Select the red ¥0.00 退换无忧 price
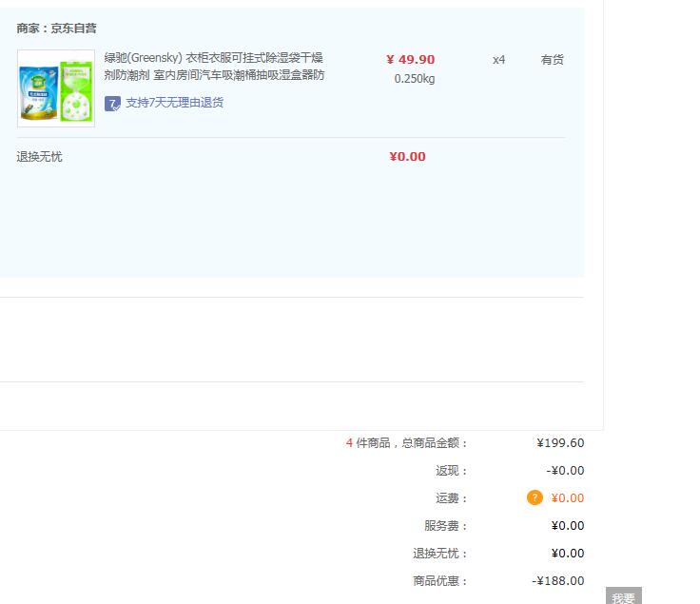This screenshot has height=604, width=700. (x=407, y=157)
